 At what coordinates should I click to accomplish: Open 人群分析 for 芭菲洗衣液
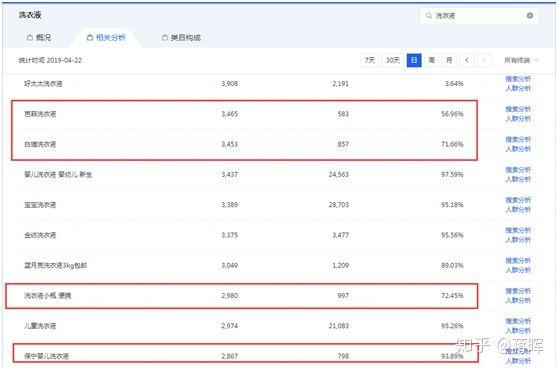tap(518, 118)
